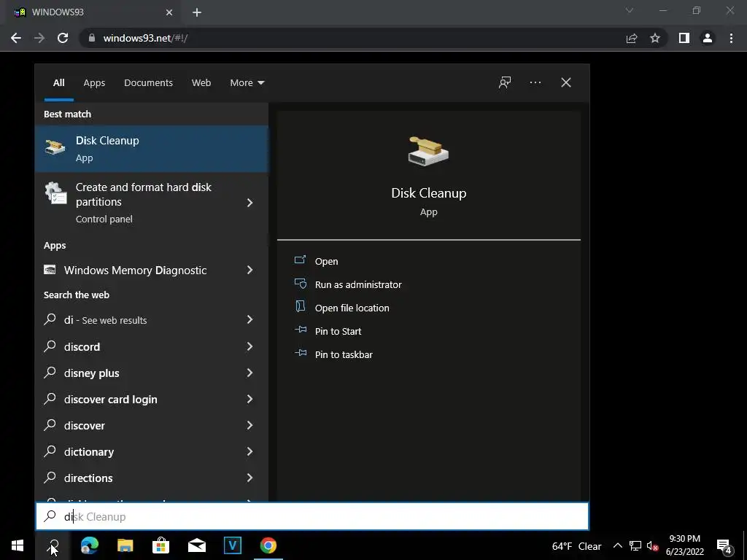This screenshot has width=747, height=560.
Task: Switch to the Documents search tab
Action: coord(148,83)
